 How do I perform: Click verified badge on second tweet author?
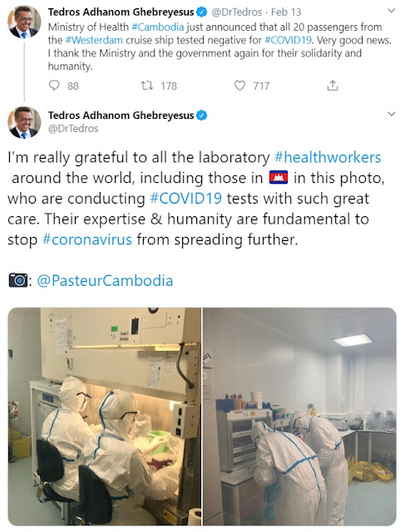tap(201, 116)
